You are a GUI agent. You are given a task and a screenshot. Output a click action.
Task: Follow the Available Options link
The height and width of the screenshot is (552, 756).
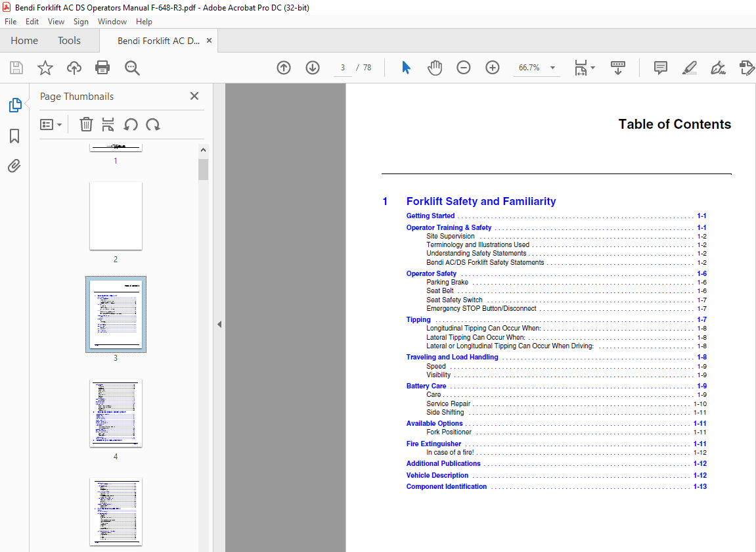pos(434,423)
